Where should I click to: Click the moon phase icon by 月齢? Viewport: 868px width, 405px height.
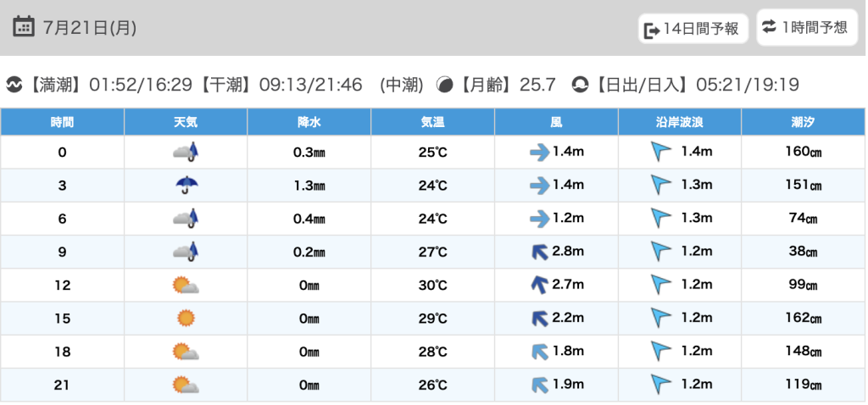pos(444,85)
